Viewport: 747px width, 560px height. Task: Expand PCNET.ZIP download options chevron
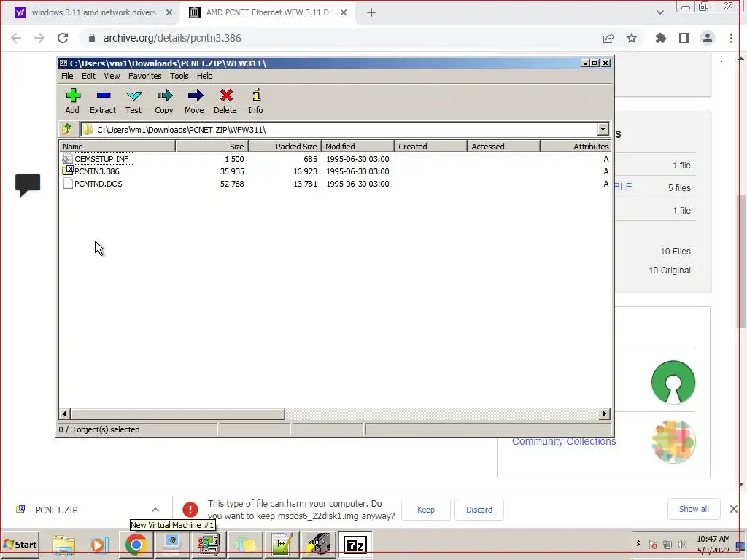[x=155, y=510]
